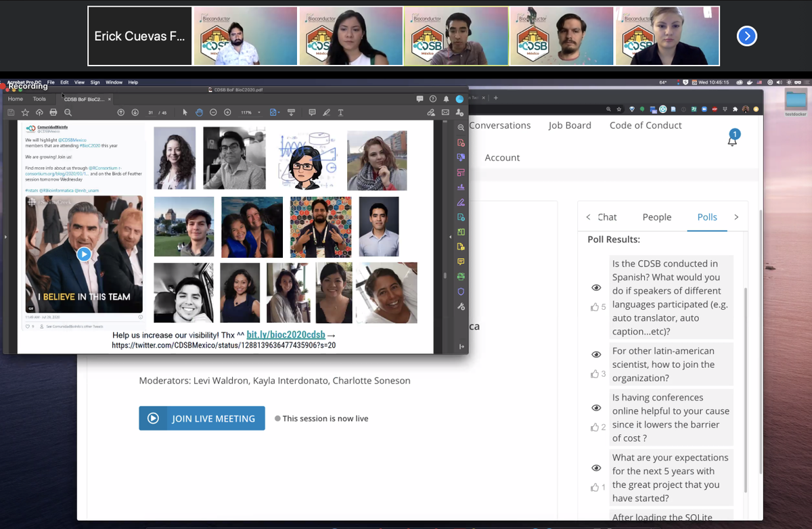Collapse the Acrobat right tools pane with the small triangle

click(451, 237)
